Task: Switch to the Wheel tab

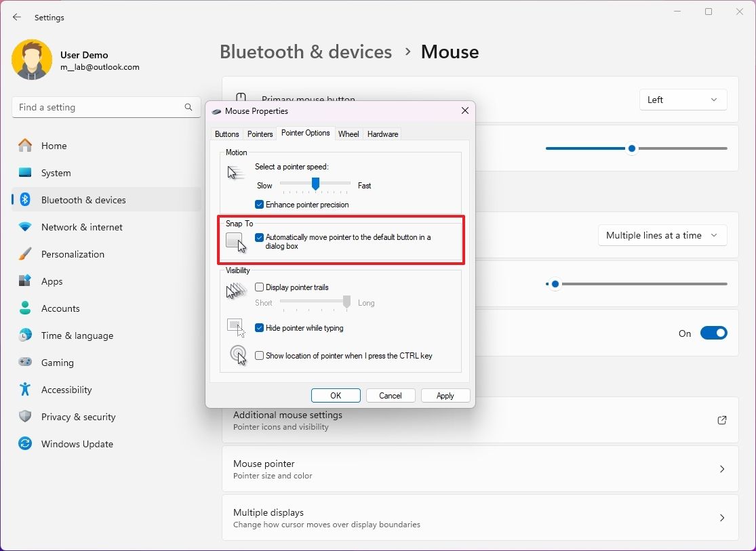Action: pyautogui.click(x=349, y=134)
